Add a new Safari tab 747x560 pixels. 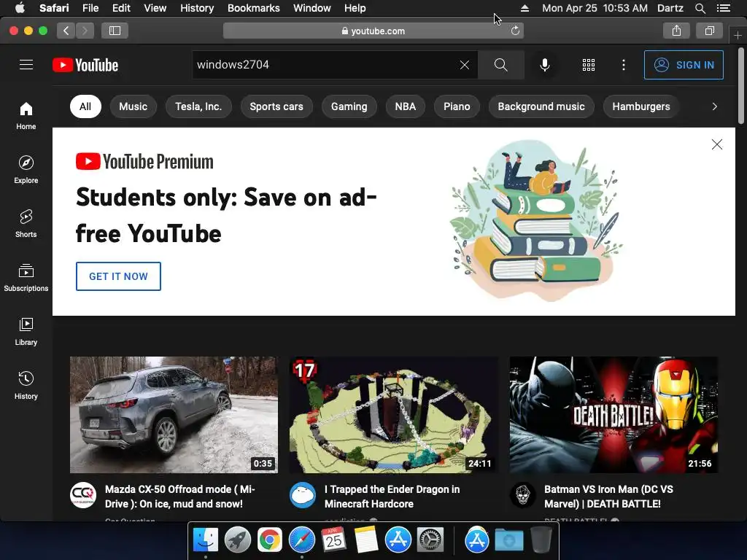click(x=738, y=35)
